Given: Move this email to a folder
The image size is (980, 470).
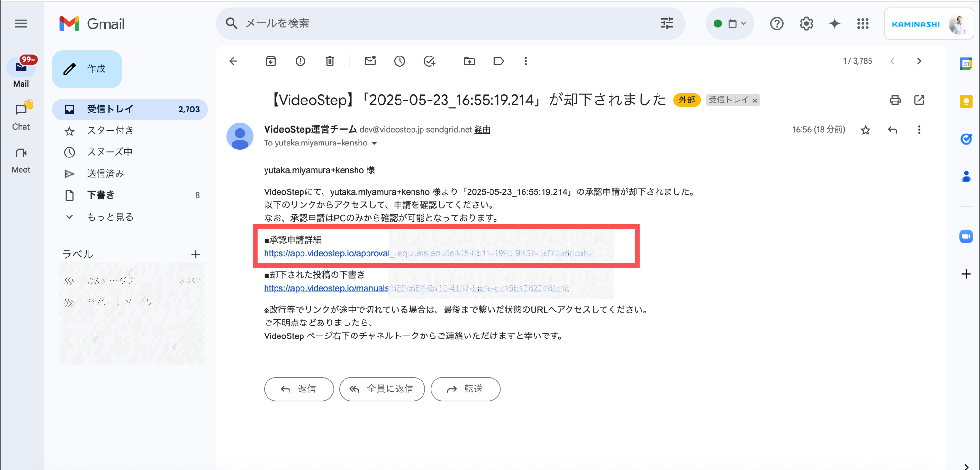Looking at the screenshot, I should [469, 61].
